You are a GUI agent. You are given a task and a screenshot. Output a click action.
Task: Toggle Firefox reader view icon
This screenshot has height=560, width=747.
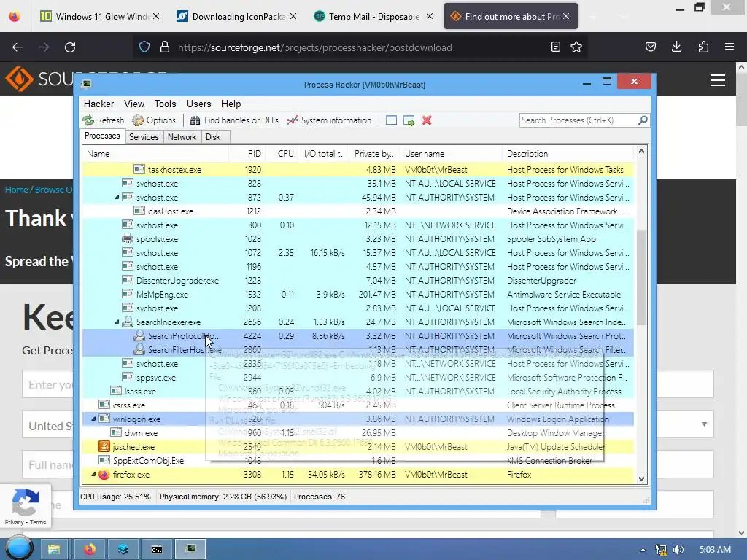(555, 47)
